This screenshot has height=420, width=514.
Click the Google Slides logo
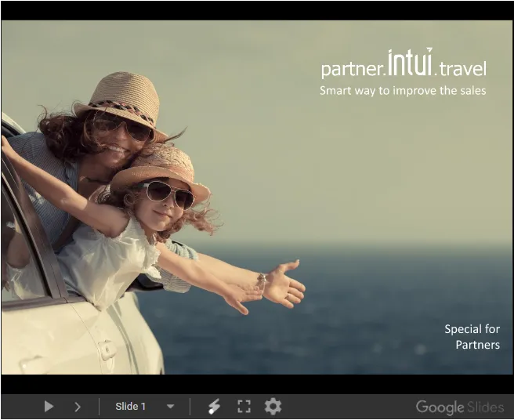(x=459, y=407)
